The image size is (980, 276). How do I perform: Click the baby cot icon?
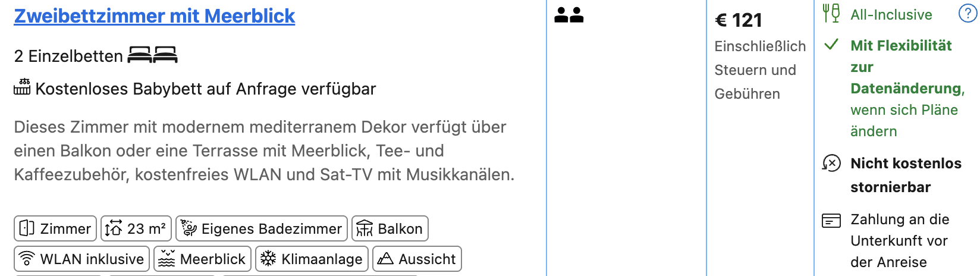coord(22,87)
